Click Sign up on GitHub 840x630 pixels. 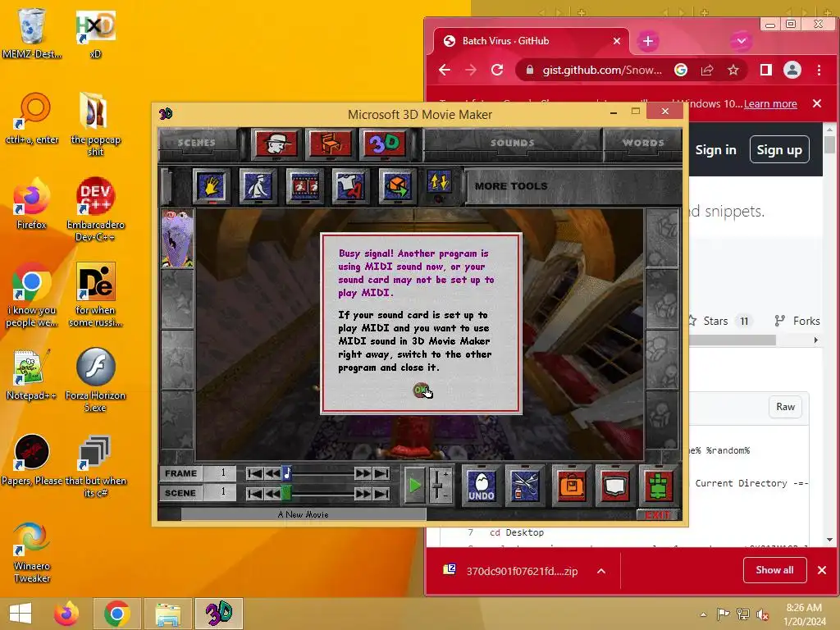(x=779, y=149)
